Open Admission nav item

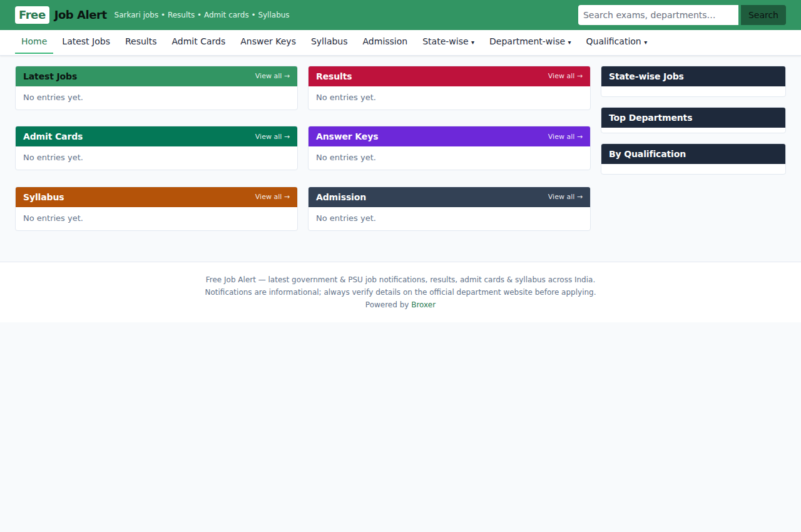(385, 41)
